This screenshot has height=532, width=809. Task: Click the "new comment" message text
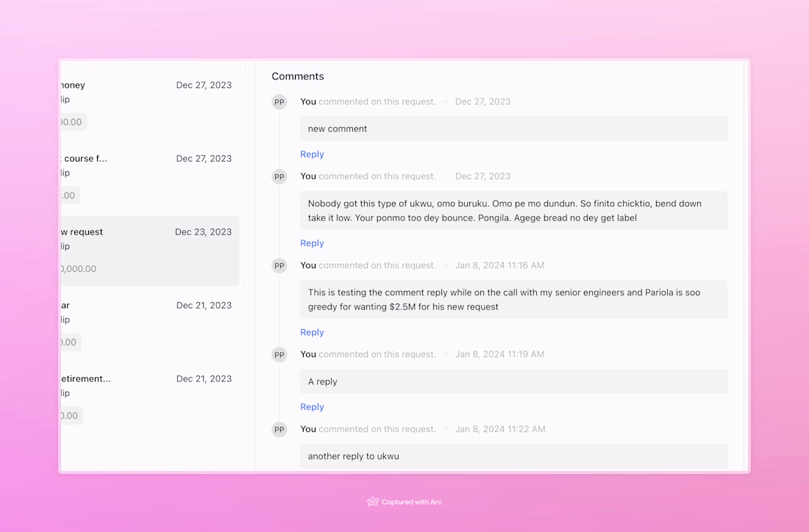338,129
